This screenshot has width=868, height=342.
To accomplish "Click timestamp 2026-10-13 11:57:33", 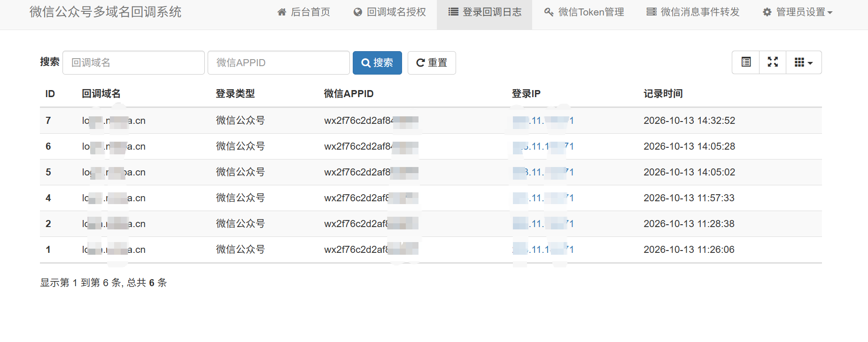I will [x=689, y=198].
